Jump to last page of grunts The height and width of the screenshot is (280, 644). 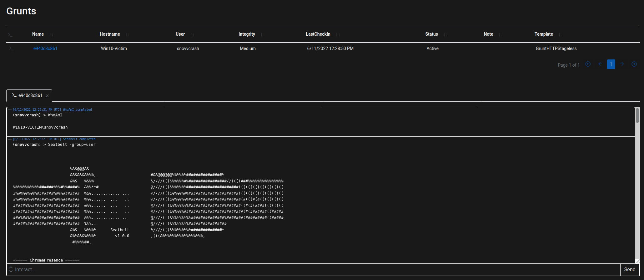tap(634, 64)
